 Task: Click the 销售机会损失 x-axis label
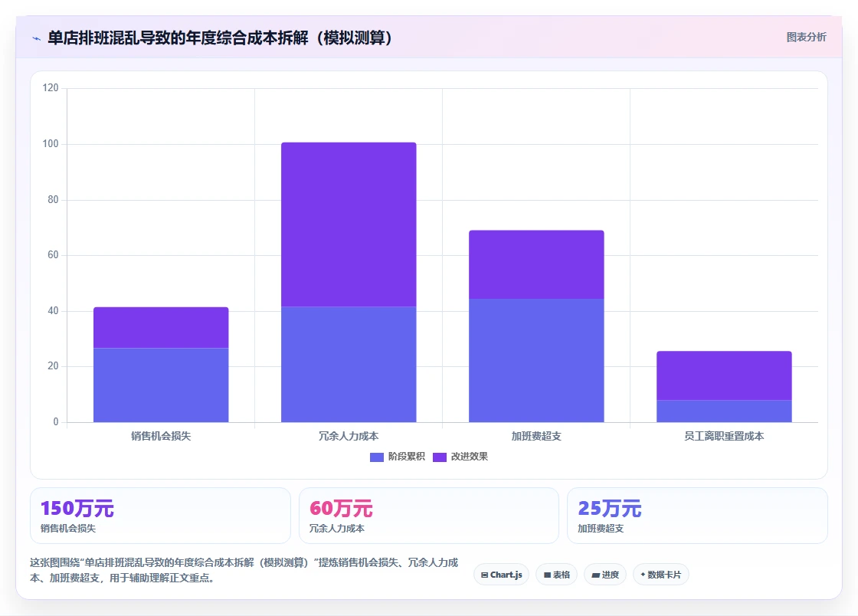[161, 436]
